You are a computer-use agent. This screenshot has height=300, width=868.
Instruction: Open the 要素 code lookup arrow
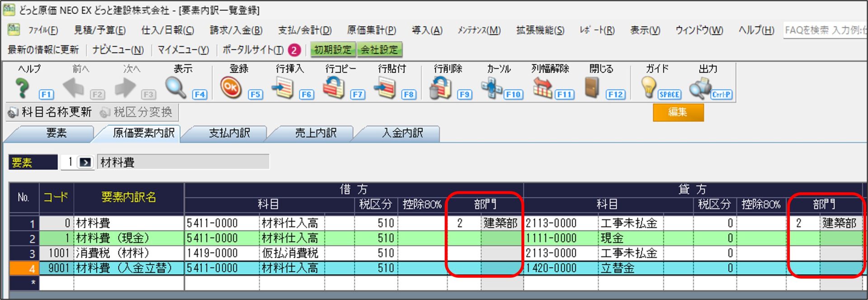[85, 162]
